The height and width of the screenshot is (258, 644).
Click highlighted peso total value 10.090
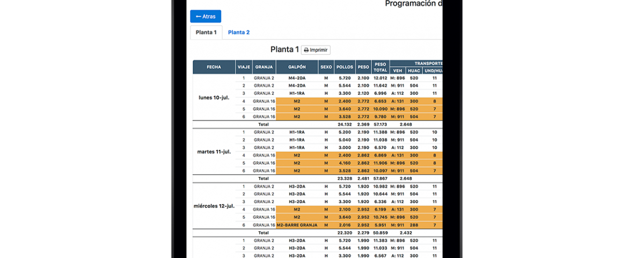click(x=380, y=109)
